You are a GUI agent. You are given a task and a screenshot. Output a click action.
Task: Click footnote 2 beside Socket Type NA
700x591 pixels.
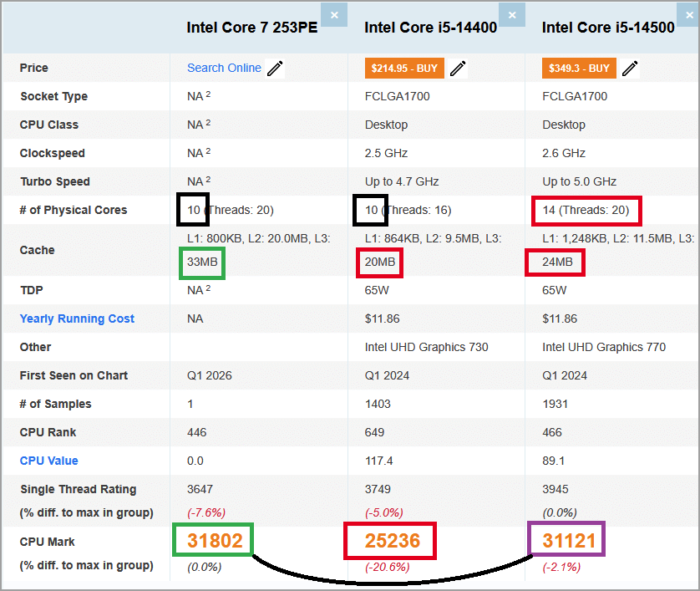tap(208, 94)
